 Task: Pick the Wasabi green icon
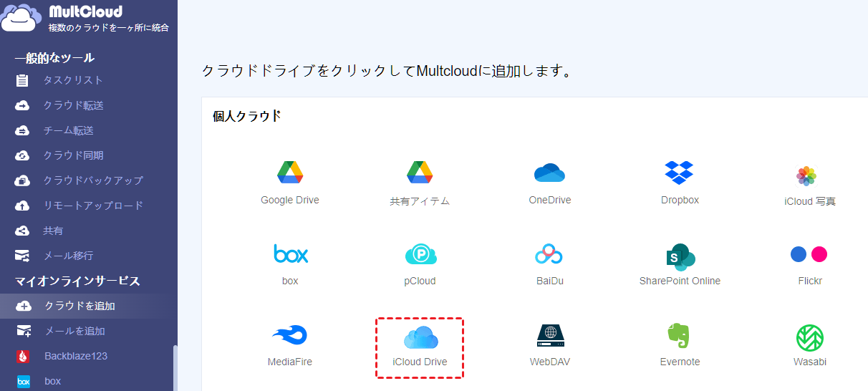coord(809,337)
